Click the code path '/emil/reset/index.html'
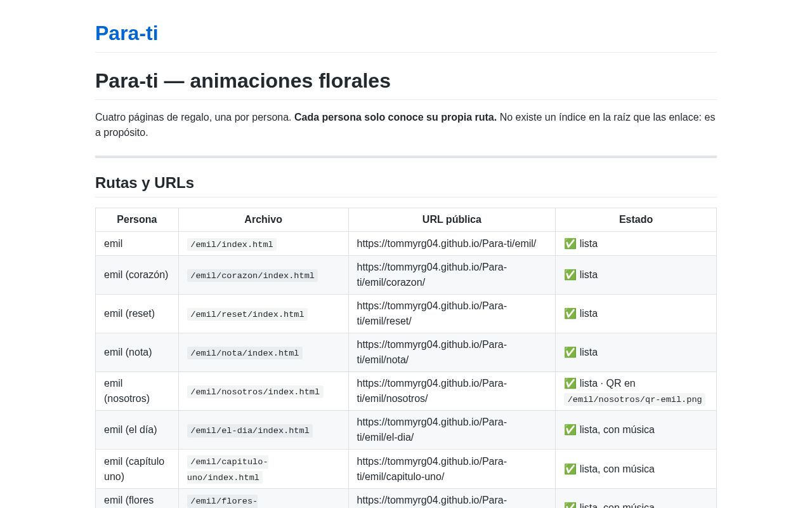The height and width of the screenshot is (508, 812). 247,314
